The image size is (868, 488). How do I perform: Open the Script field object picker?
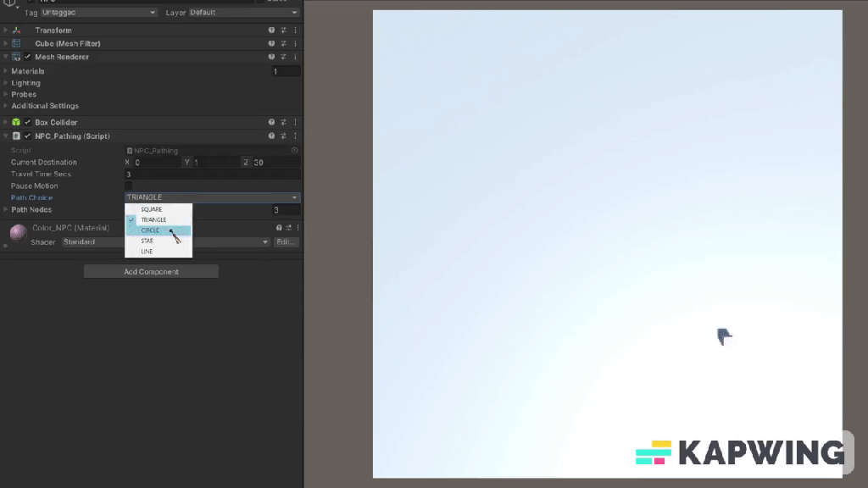pos(294,151)
